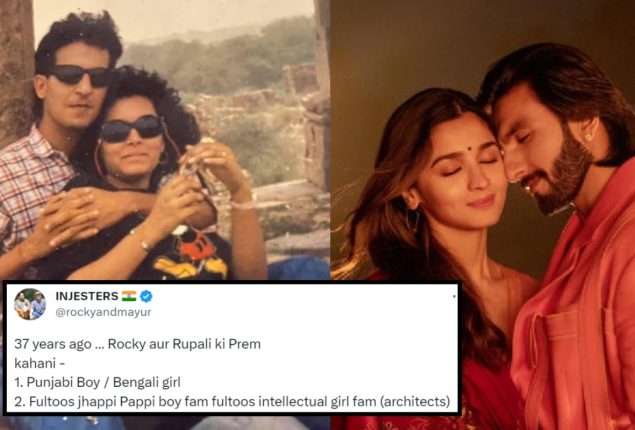Click the 'Punjabi Boy / Bengali girl' line
Image resolution: width=635 pixels, height=430 pixels.
click(x=97, y=382)
